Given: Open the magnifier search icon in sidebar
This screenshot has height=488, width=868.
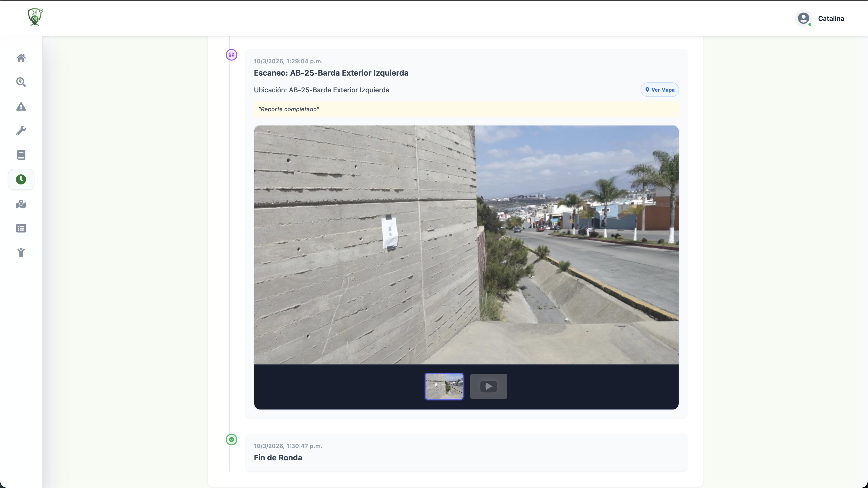Looking at the screenshot, I should point(21,82).
